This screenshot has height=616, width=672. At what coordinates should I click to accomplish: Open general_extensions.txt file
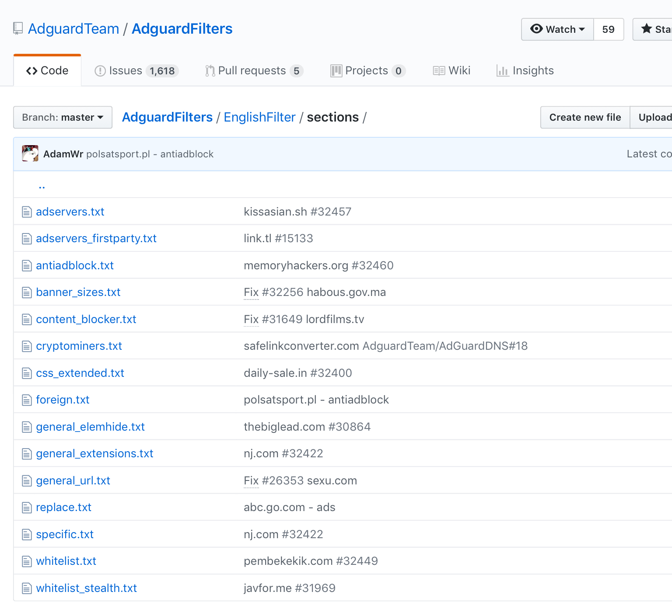pos(94,454)
